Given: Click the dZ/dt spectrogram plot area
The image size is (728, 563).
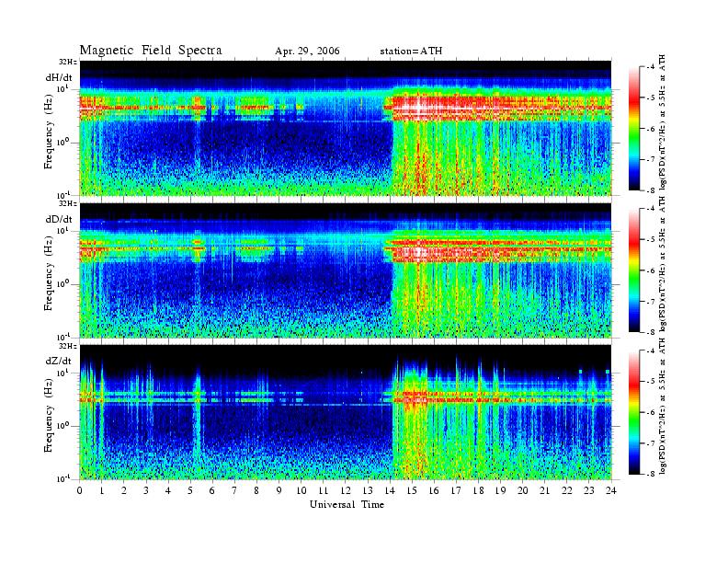Looking at the screenshot, I should (346, 412).
